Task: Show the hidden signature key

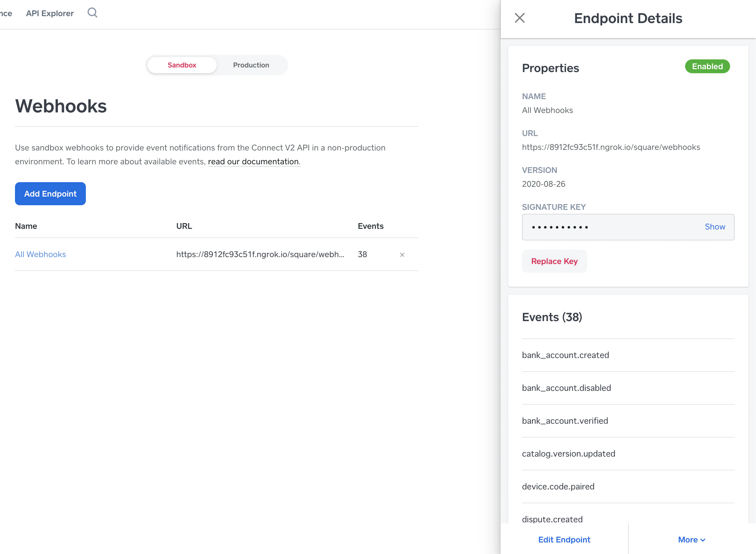Action: point(715,227)
